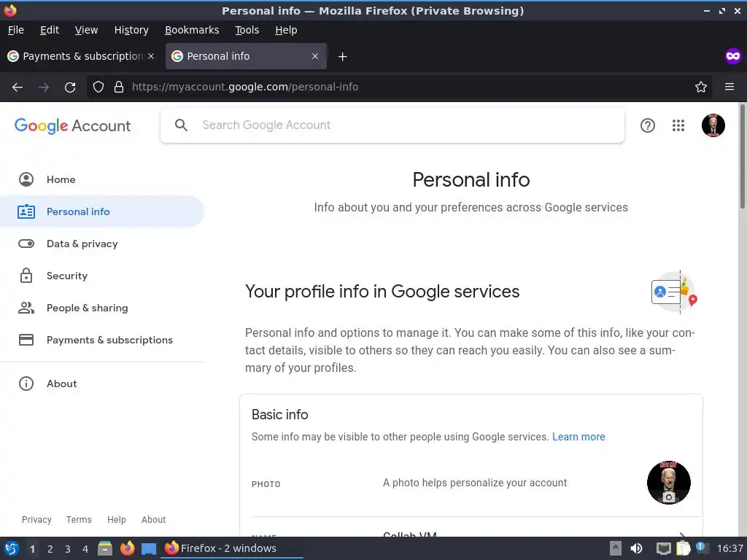
Task: Bookmark this page with the star
Action: coord(701,87)
